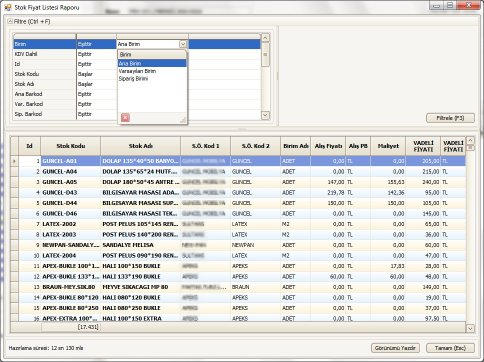Click the filter list scroll up arrow

click(x=265, y=38)
